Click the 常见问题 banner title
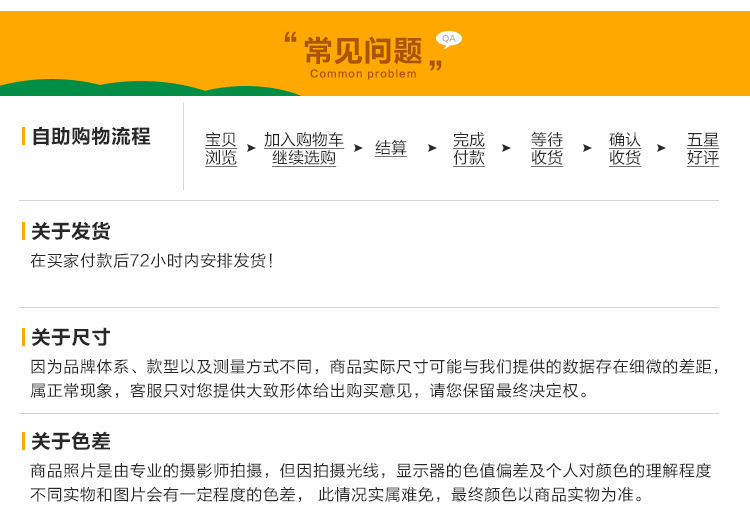 pos(364,51)
